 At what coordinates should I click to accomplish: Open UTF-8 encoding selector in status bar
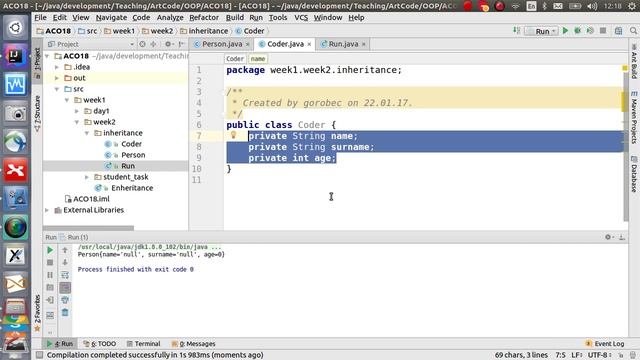pos(600,355)
